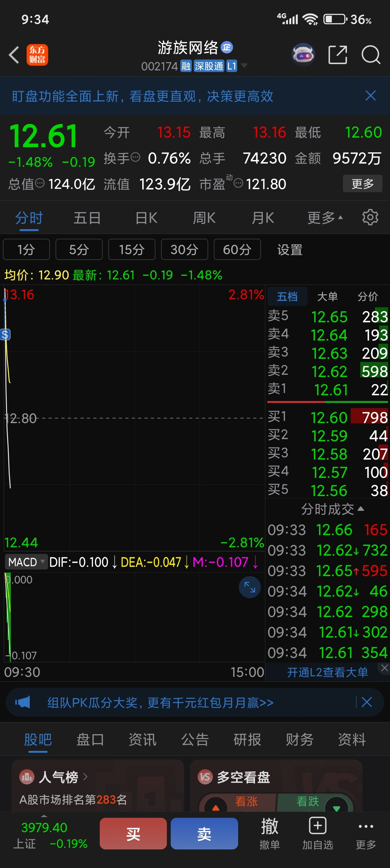Open the AI robot assistant icon

(x=303, y=55)
